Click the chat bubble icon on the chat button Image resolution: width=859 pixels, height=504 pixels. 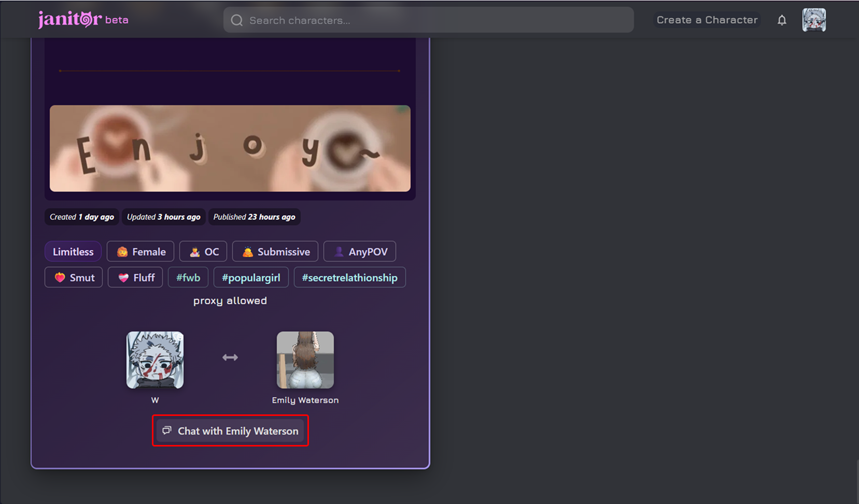[167, 430]
